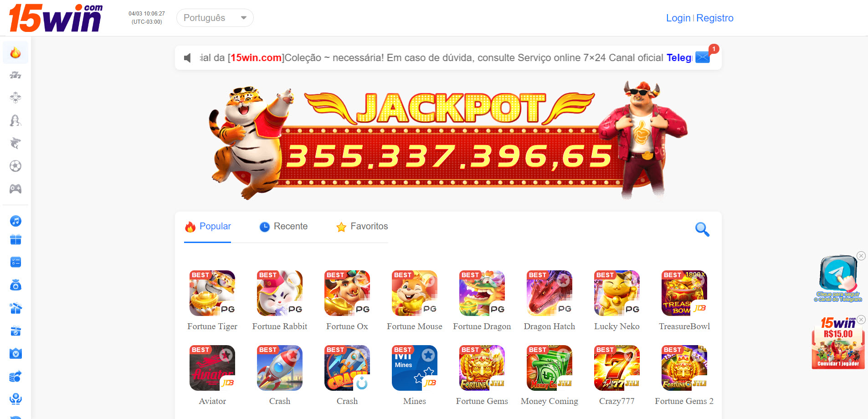The height and width of the screenshot is (419, 868).
Task: Click the music note sidebar icon
Action: (15, 221)
